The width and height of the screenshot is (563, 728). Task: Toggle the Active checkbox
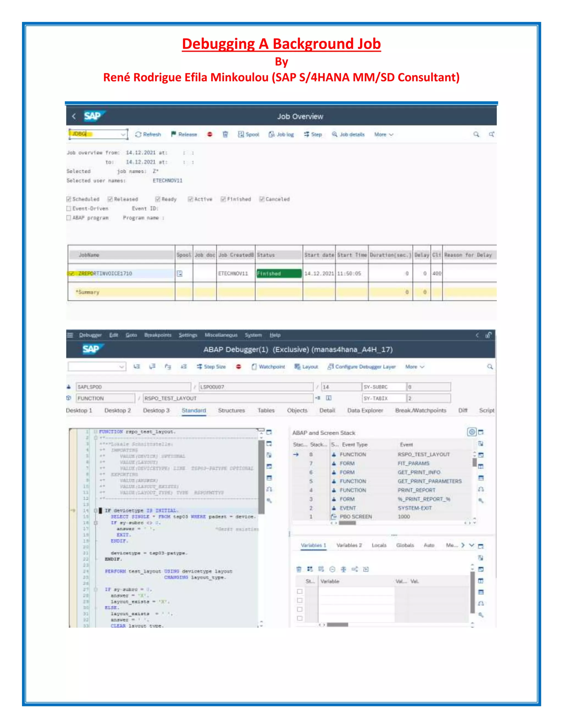tap(191, 199)
